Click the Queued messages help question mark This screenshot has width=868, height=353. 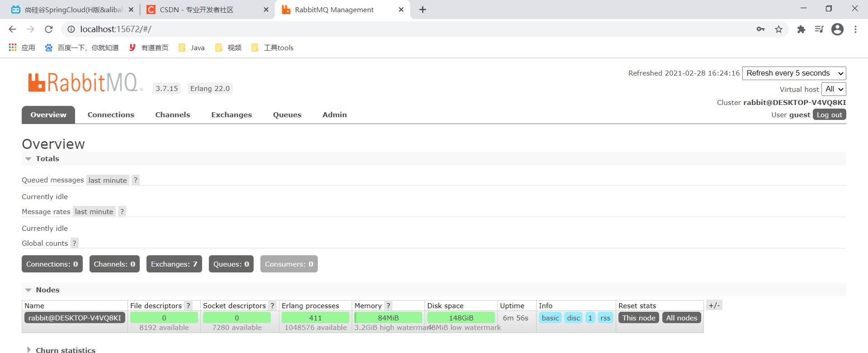(135, 180)
